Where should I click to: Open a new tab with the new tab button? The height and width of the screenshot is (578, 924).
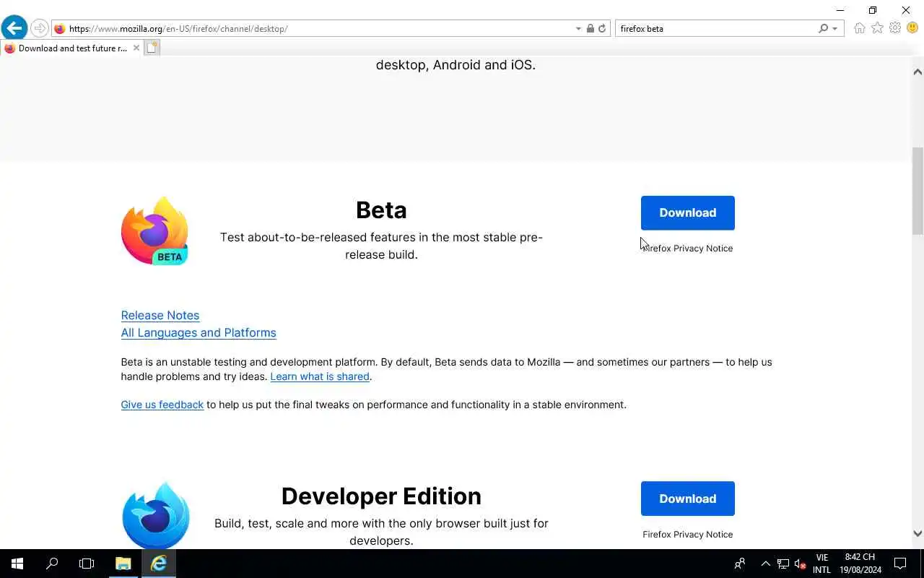pyautogui.click(x=152, y=48)
